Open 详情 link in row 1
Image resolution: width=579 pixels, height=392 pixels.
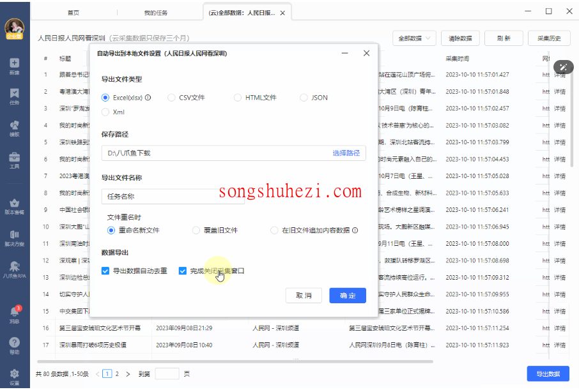click(559, 75)
